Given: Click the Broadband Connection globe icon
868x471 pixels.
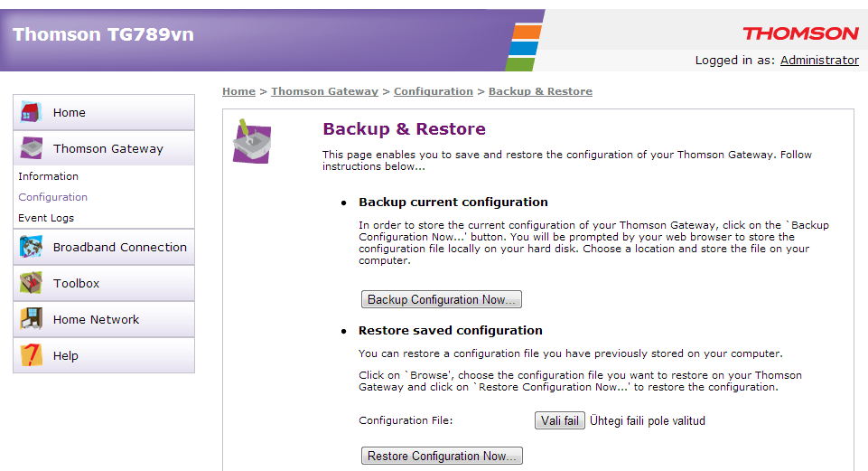Looking at the screenshot, I should 31,247.
